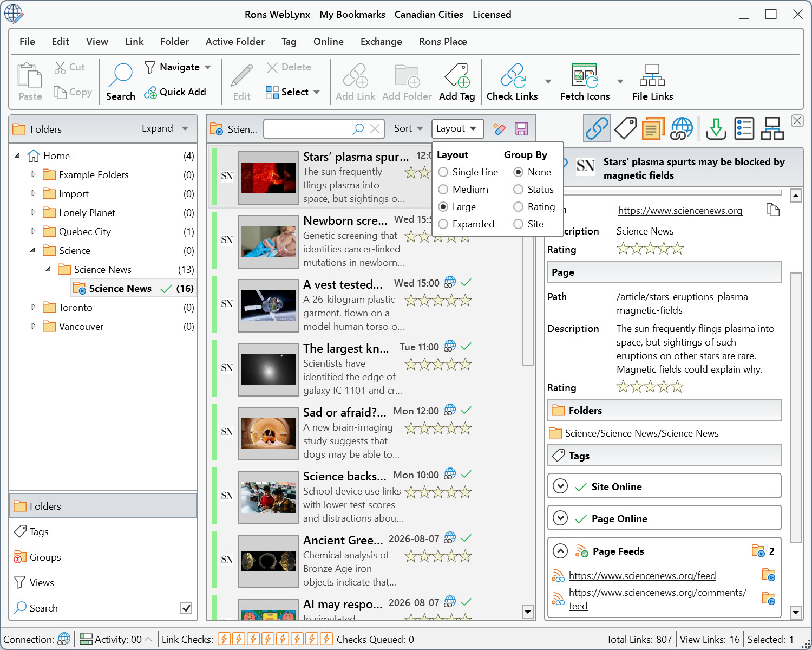
Task: Switch to the Views sidebar section
Action: pos(103,582)
